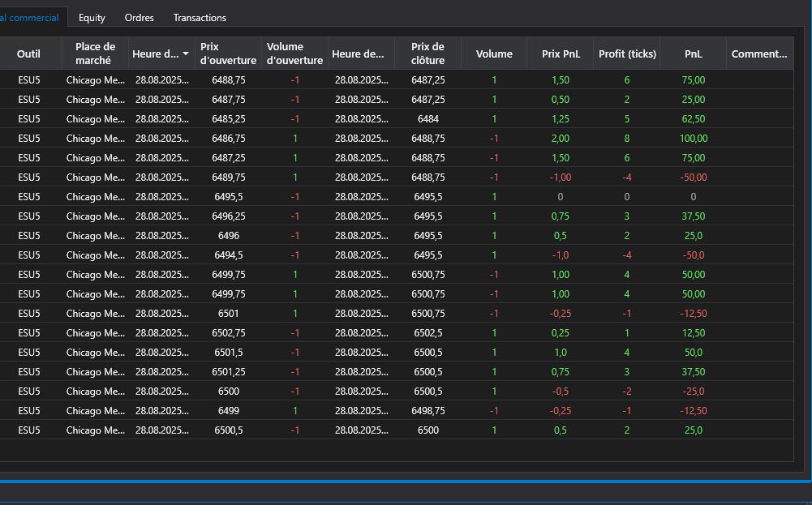Image resolution: width=812 pixels, height=505 pixels.
Task: Open the Transactions tab
Action: tap(200, 17)
